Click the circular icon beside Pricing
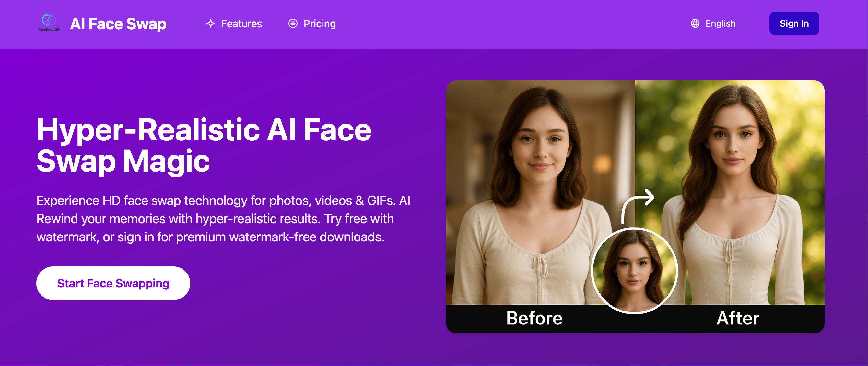Image resolution: width=868 pixels, height=366 pixels. click(293, 24)
